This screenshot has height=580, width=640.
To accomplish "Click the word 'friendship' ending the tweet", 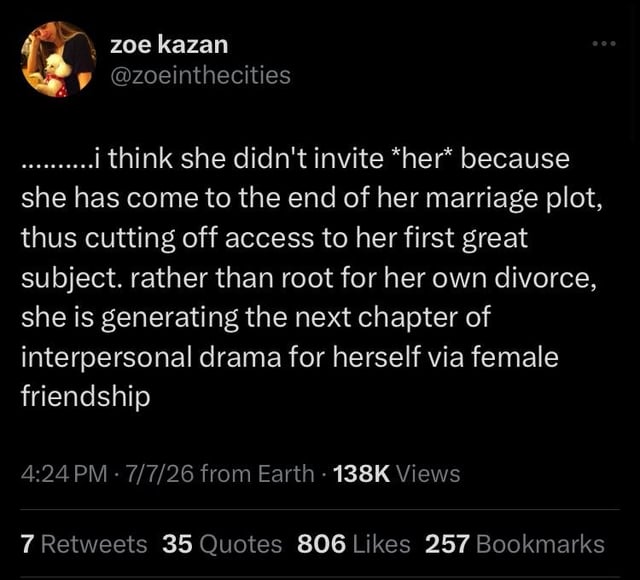I will (x=86, y=396).
